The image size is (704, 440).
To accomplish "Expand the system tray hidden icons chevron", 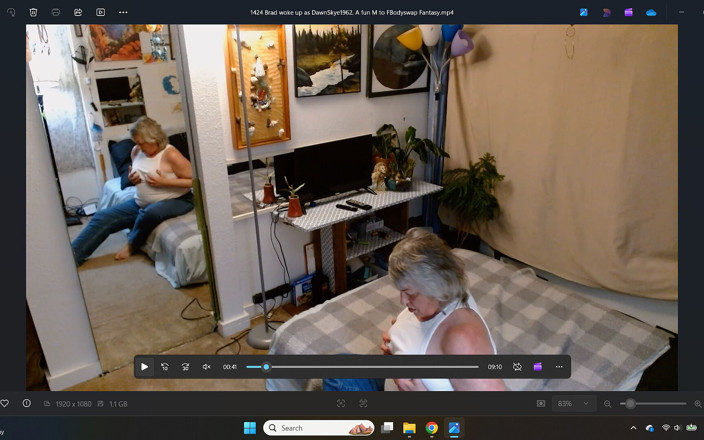I will pyautogui.click(x=634, y=428).
